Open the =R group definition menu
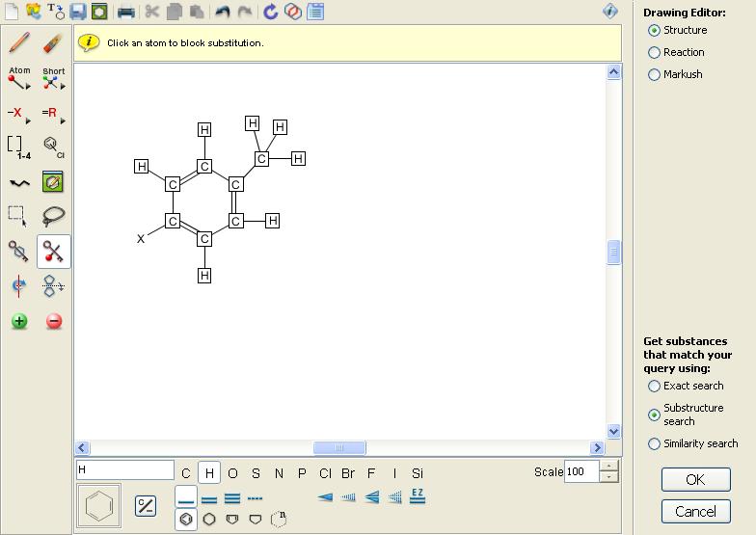Image resolution: width=756 pixels, height=535 pixels. pyautogui.click(x=53, y=114)
